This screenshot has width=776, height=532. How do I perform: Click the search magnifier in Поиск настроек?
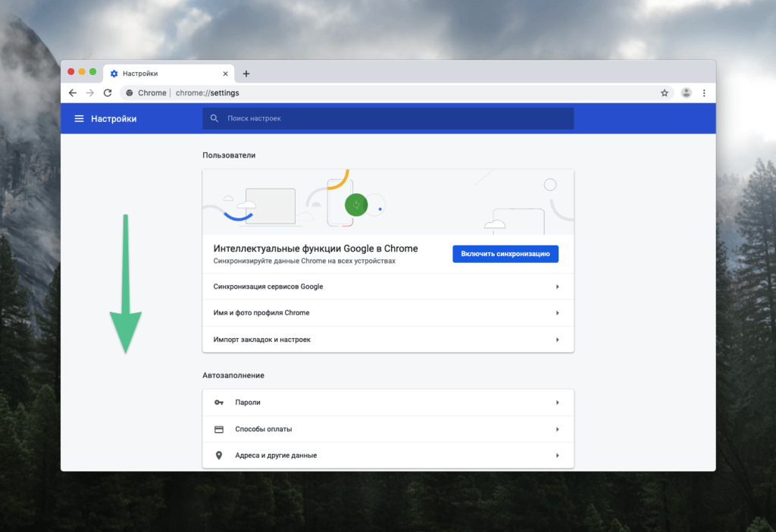pos(214,118)
